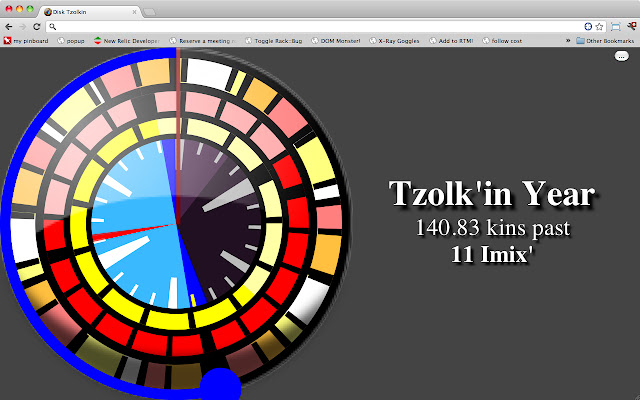Click the blue screen capture extension icon

click(x=616, y=27)
